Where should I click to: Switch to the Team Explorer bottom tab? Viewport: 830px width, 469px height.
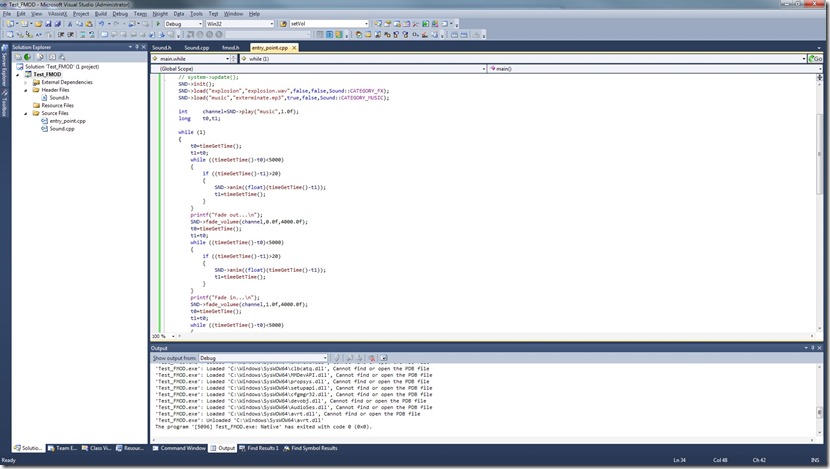(x=62, y=448)
